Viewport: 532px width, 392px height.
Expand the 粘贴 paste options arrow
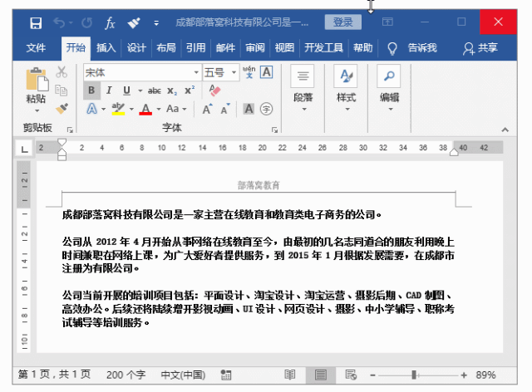pyautogui.click(x=37, y=111)
